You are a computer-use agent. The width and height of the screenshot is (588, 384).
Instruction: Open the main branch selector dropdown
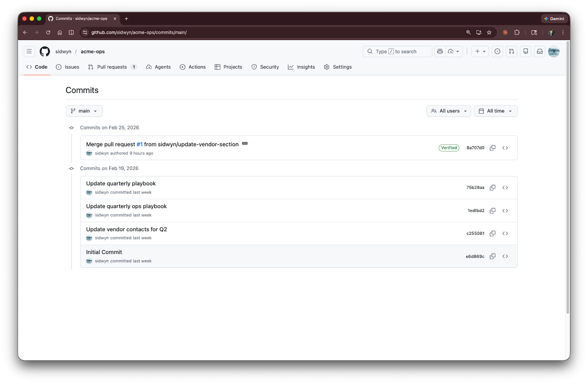84,111
